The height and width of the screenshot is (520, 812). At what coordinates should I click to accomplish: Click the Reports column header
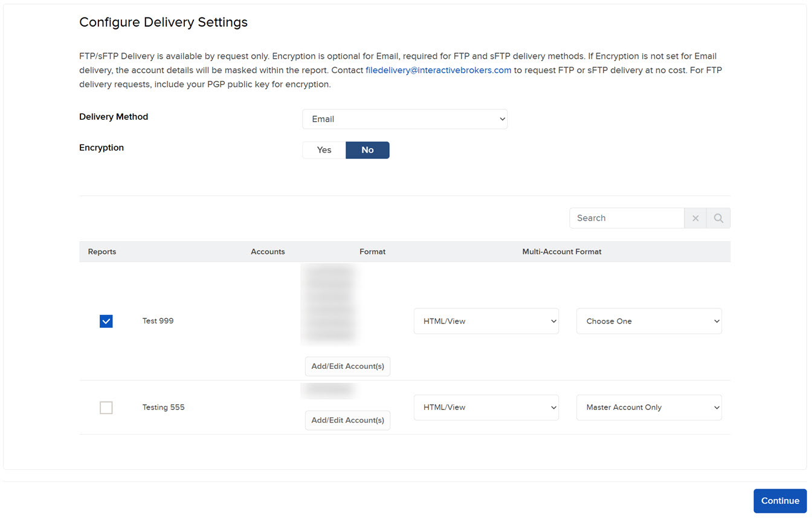(x=101, y=252)
